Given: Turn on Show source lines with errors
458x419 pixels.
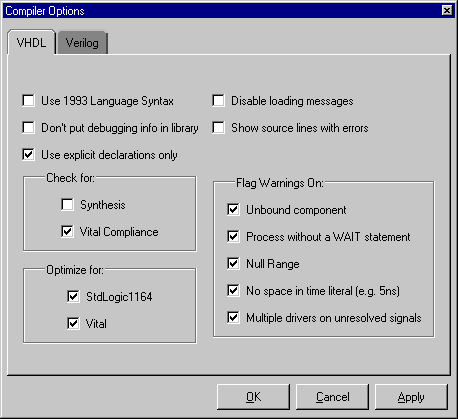Looking at the screenshot, I should pyautogui.click(x=218, y=128).
